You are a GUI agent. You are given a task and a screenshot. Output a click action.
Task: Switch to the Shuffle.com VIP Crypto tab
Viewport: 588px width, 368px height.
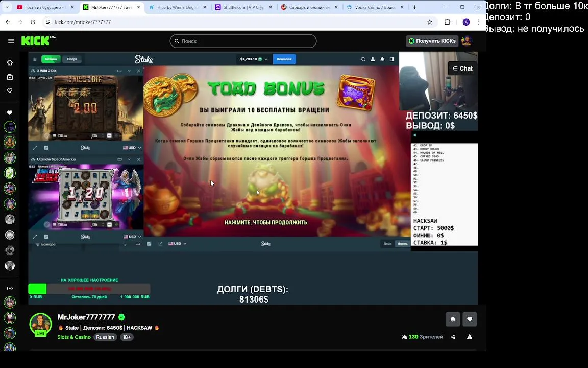tap(244, 7)
